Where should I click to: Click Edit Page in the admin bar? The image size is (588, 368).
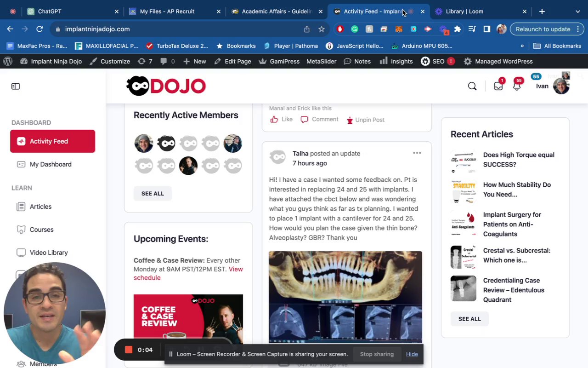pyautogui.click(x=232, y=61)
